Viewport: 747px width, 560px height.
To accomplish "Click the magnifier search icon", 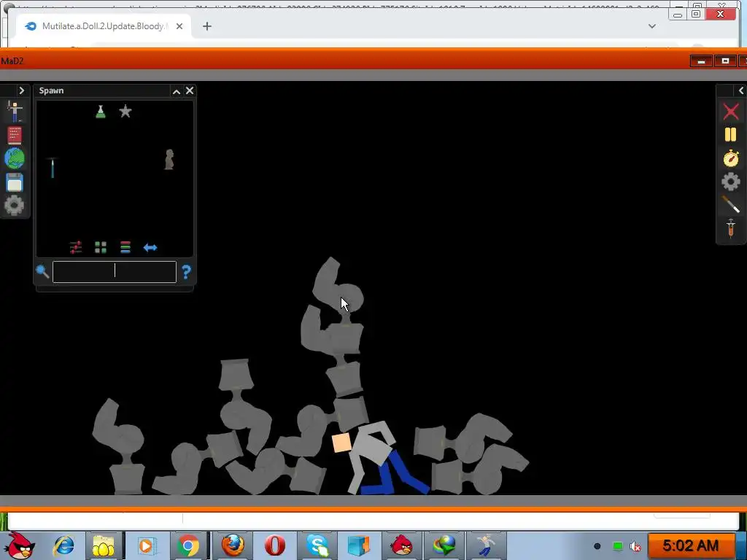I will tap(42, 271).
